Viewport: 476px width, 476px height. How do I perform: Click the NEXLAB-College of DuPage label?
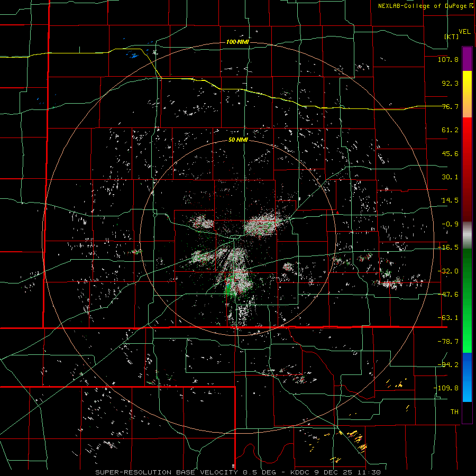(423, 6)
